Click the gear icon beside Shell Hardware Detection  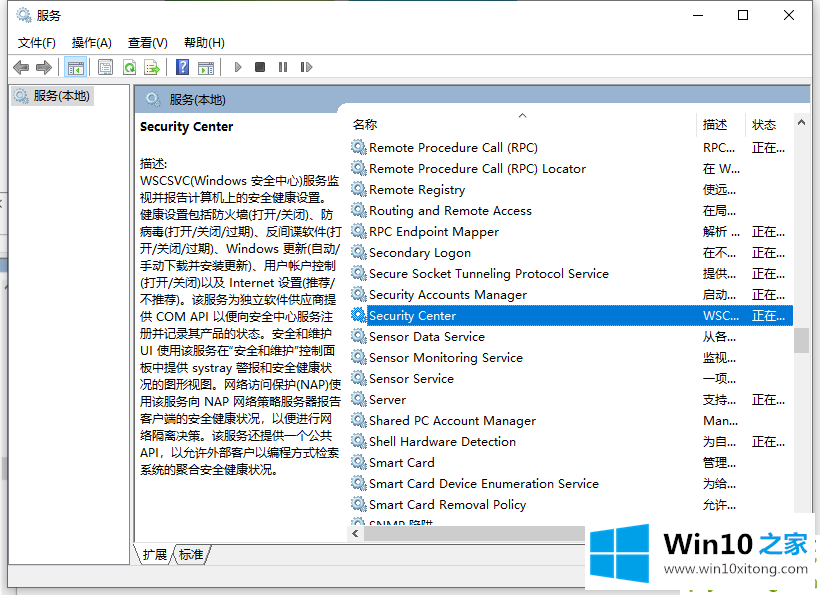[x=359, y=441]
